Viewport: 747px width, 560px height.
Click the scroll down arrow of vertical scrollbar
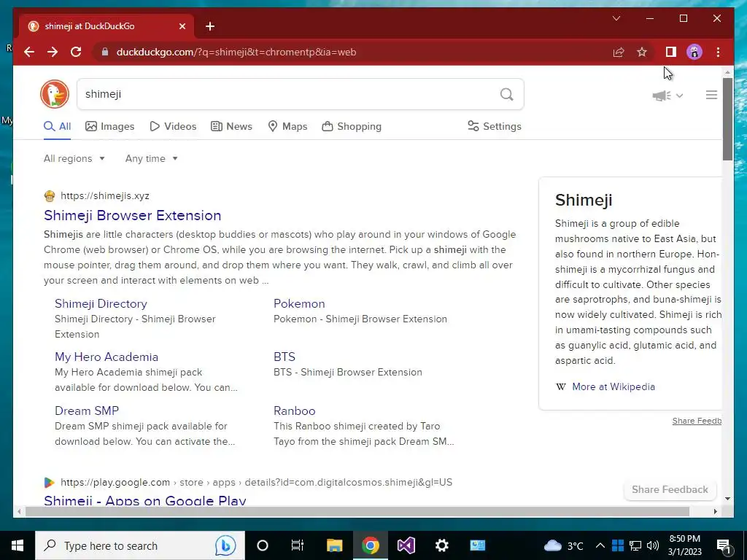tap(727, 499)
